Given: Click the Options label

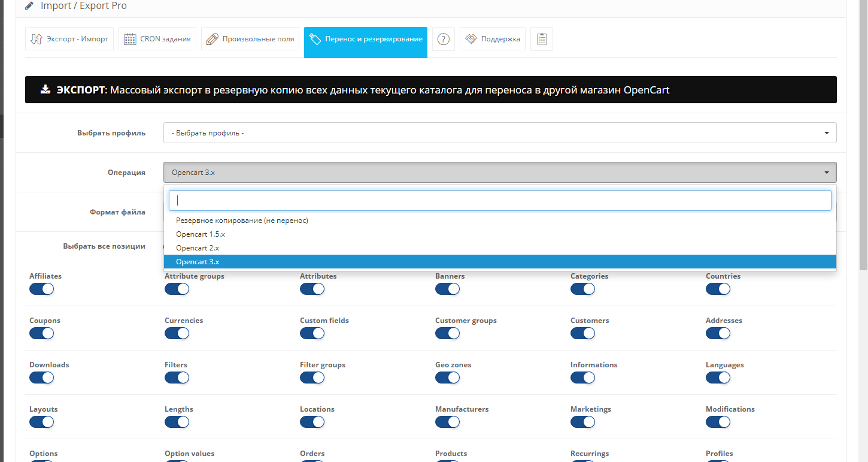Looking at the screenshot, I should (x=43, y=454).
